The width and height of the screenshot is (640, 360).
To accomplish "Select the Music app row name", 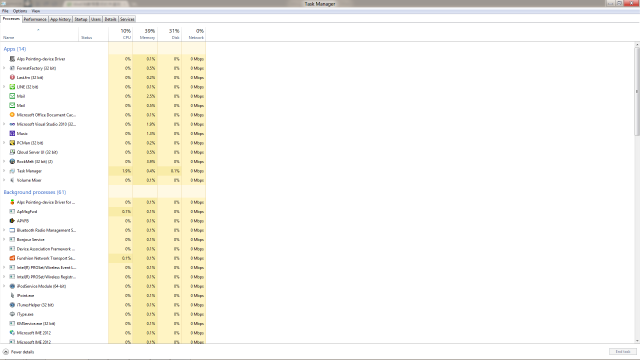I will coord(22,133).
